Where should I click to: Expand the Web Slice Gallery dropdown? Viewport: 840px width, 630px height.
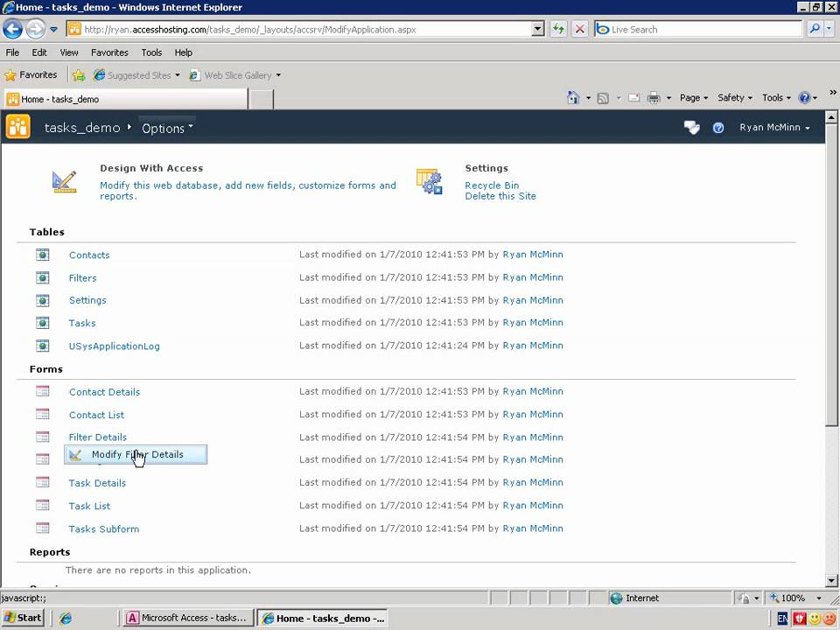[x=278, y=75]
